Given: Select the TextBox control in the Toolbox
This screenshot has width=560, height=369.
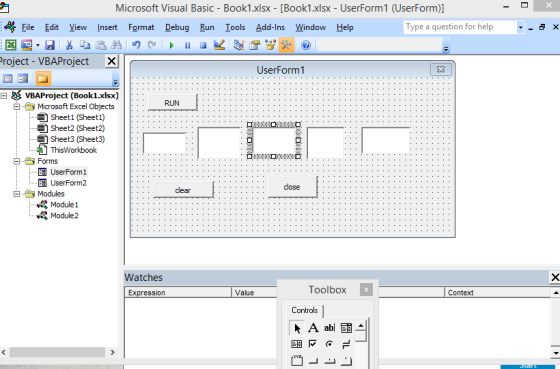Looking at the screenshot, I should 329,328.
